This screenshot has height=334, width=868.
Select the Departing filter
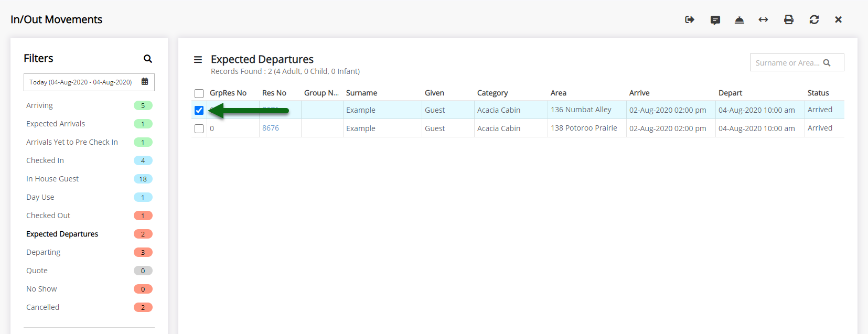tap(43, 252)
